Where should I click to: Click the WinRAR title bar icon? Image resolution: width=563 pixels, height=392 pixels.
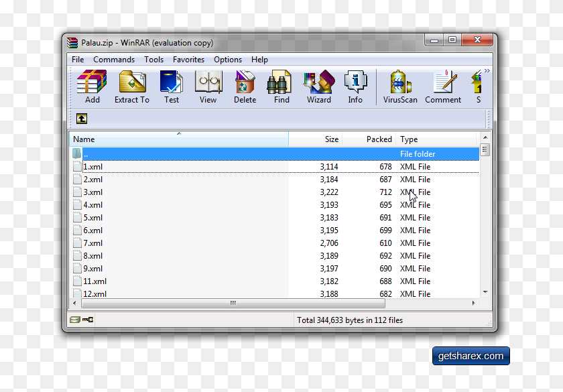[72, 43]
